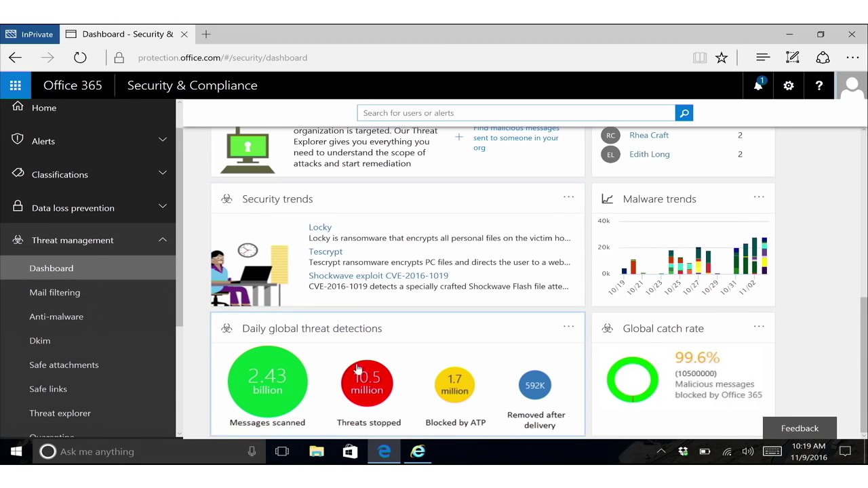Open Global catch rate card ellipsis menu
The height and width of the screenshot is (488, 868).
tap(759, 327)
